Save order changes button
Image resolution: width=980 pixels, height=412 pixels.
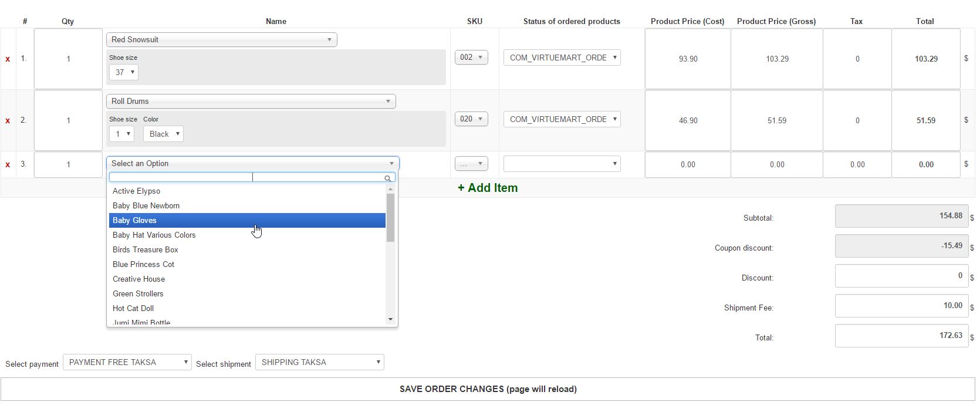[488, 389]
